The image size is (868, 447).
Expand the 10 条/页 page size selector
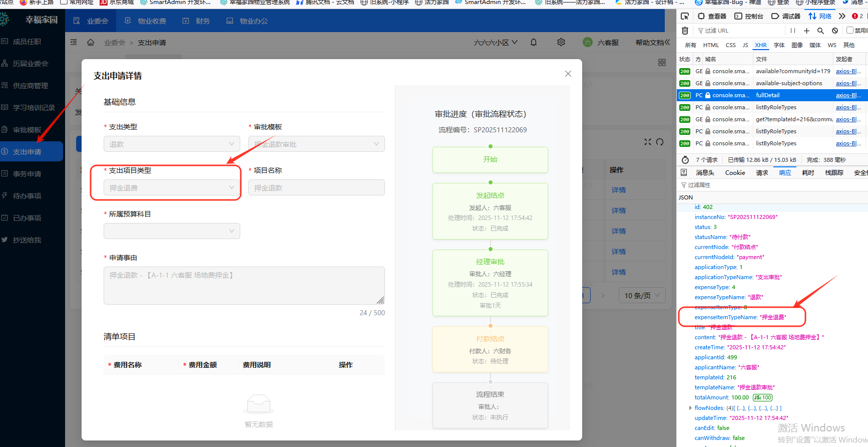[x=642, y=296]
